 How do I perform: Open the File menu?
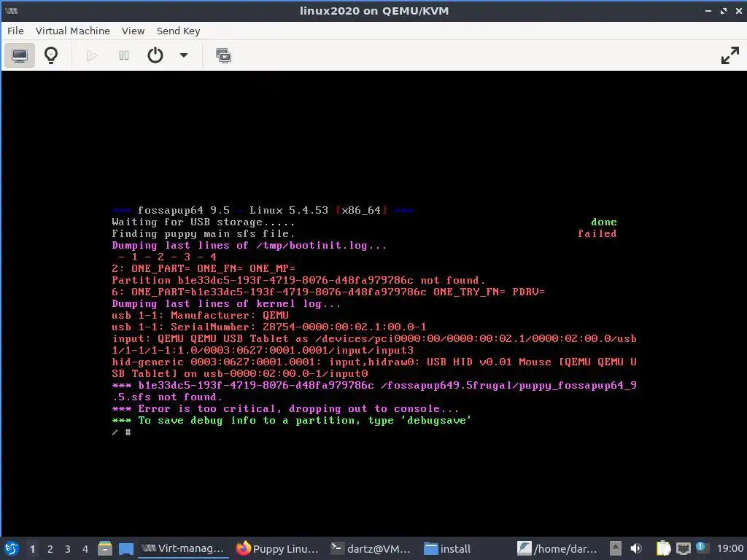click(15, 31)
